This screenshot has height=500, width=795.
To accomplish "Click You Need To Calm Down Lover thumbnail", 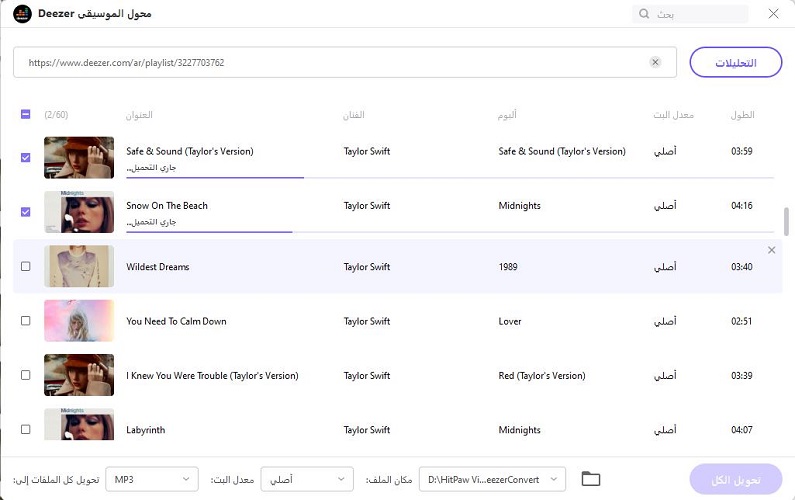I will [x=79, y=320].
